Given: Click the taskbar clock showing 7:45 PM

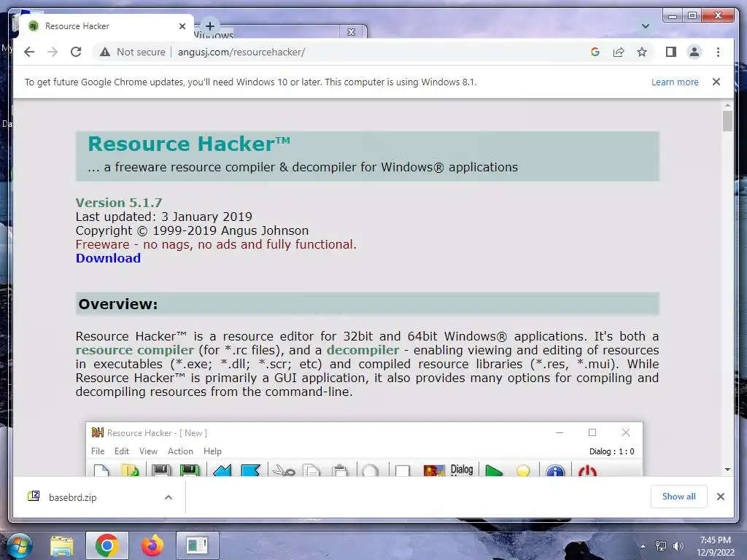Looking at the screenshot, I should (715, 546).
